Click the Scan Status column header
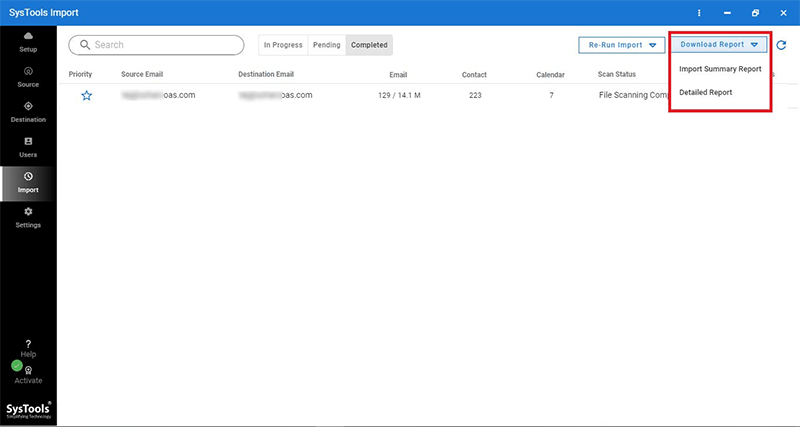Viewport: 800px width, 427px height. coord(617,74)
